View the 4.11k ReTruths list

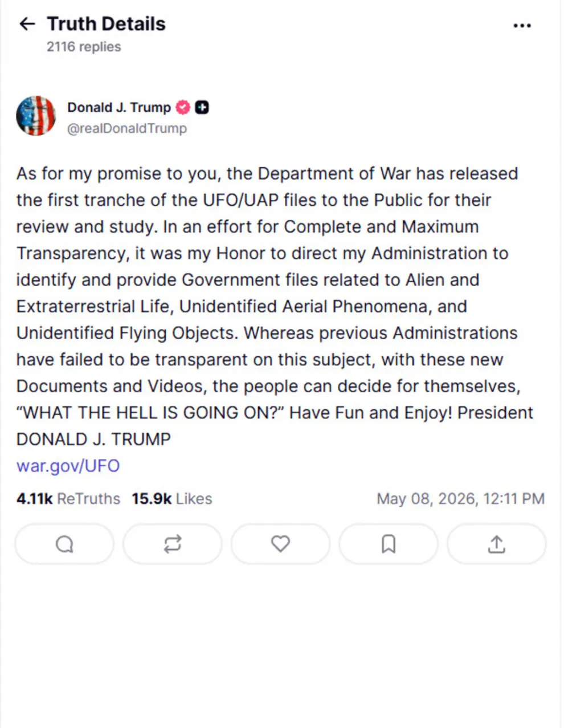coord(68,499)
